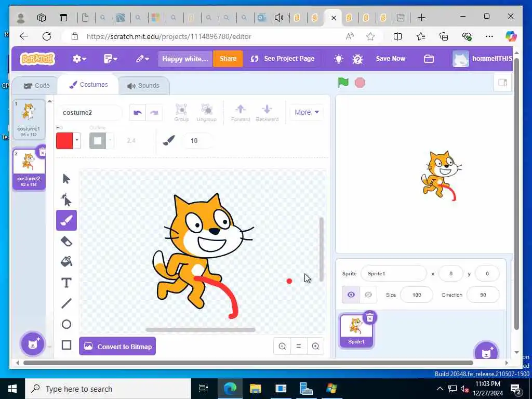Open the Edit pencil dropdown
Viewport: 532px width, 399px height.
coord(142,59)
